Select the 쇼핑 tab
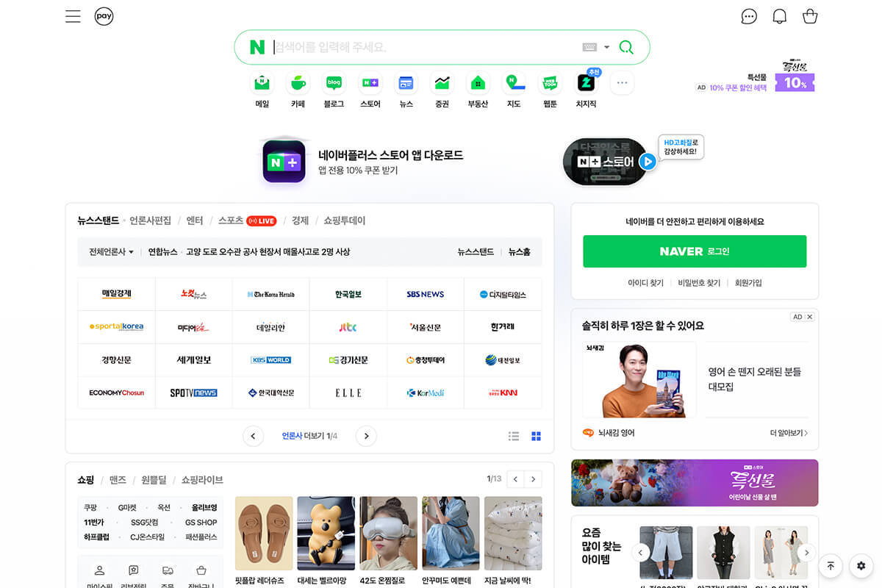This screenshot has width=882, height=588. point(86,480)
